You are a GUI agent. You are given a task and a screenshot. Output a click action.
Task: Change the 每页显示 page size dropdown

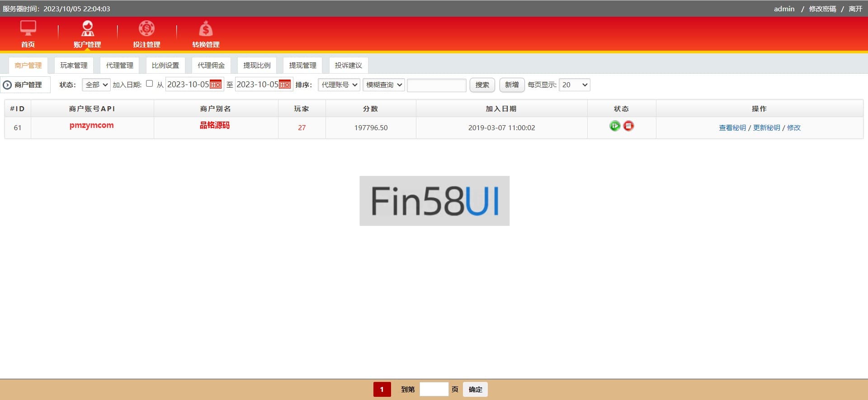click(574, 85)
